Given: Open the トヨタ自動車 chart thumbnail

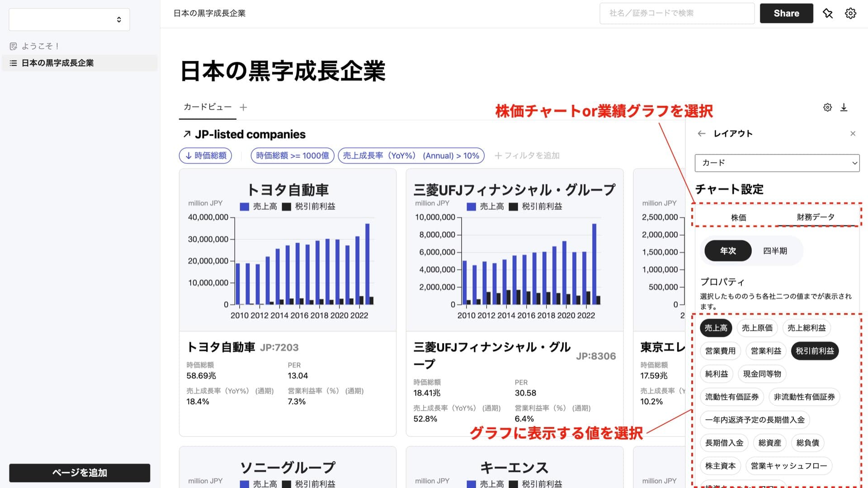Looking at the screenshot, I should (288, 250).
